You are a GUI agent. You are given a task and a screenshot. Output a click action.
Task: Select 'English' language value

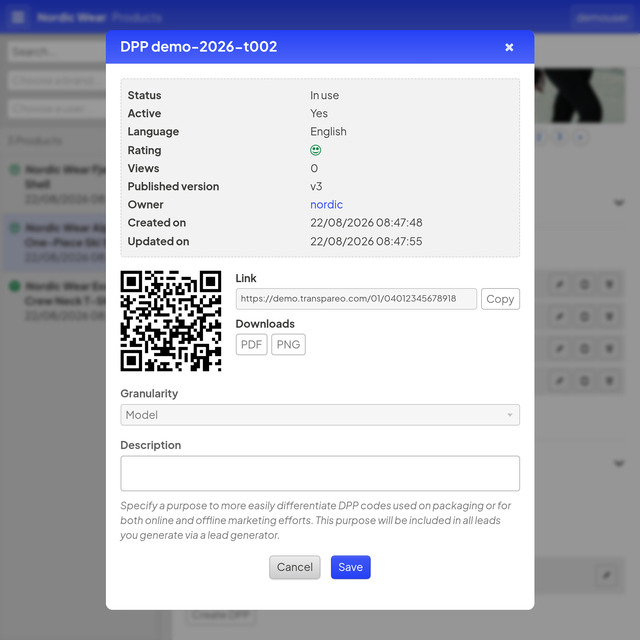(328, 131)
